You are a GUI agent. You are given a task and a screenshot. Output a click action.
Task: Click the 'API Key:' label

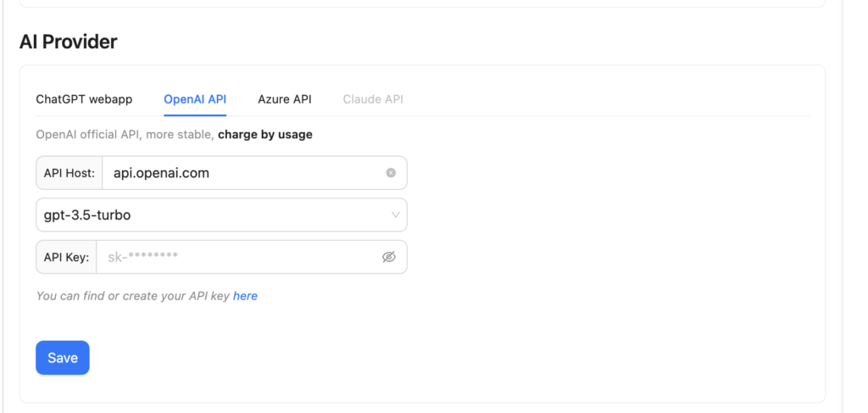[66, 257]
